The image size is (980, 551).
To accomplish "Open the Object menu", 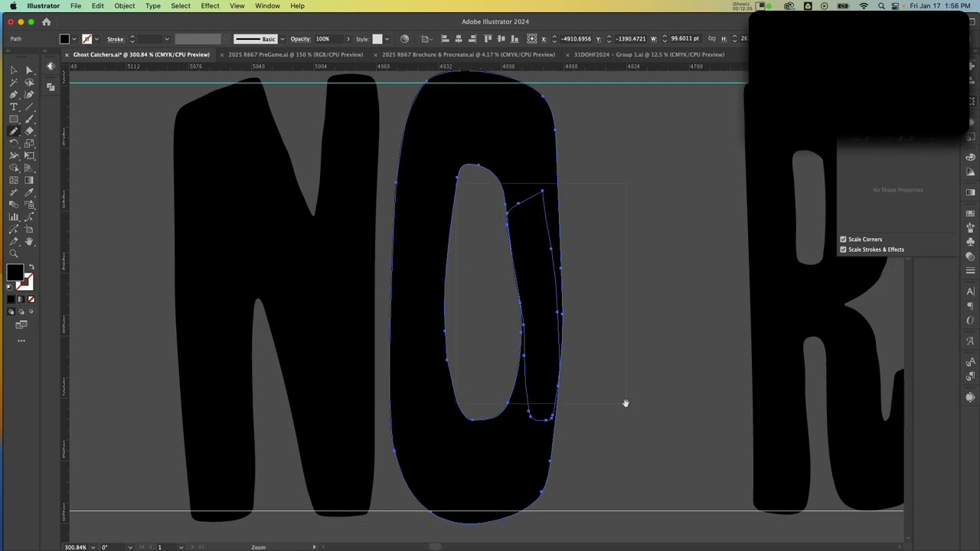I will coord(125,6).
